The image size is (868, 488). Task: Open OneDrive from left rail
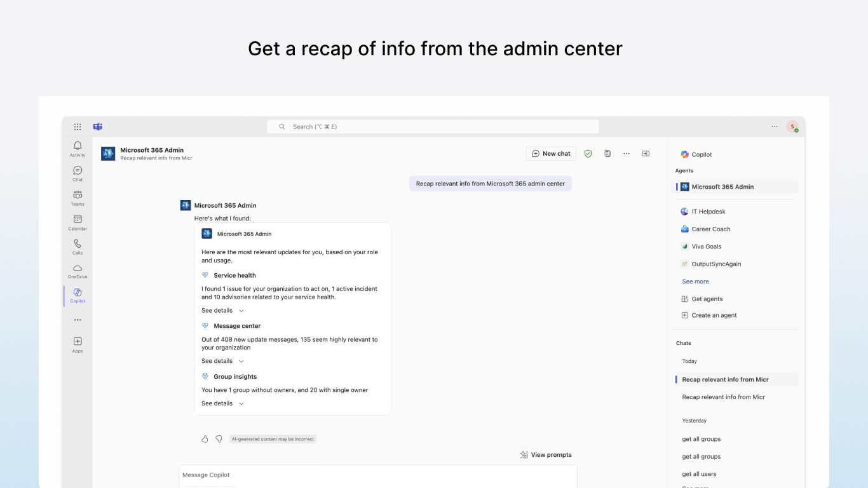pyautogui.click(x=78, y=271)
